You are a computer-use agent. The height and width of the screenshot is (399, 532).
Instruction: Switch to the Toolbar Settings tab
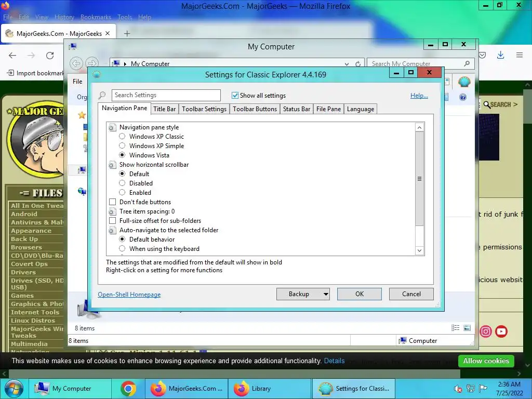click(204, 109)
